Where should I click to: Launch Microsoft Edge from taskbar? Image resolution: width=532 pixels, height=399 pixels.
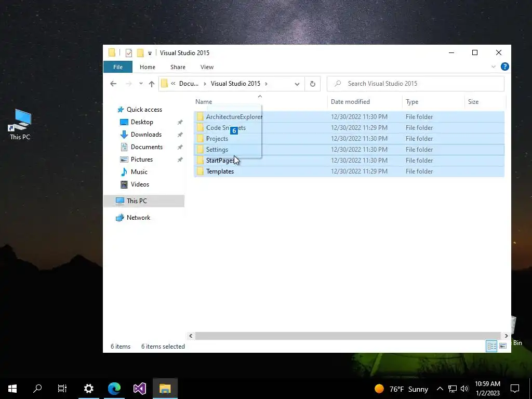(x=114, y=389)
